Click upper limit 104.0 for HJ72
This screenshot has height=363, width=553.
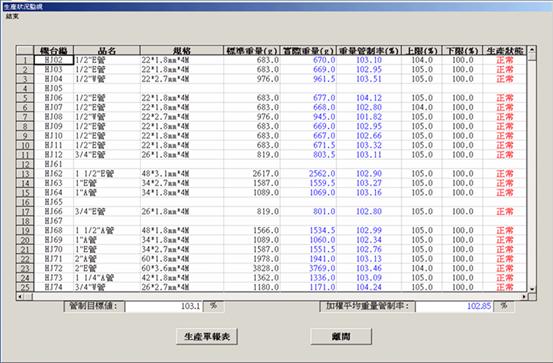click(422, 268)
